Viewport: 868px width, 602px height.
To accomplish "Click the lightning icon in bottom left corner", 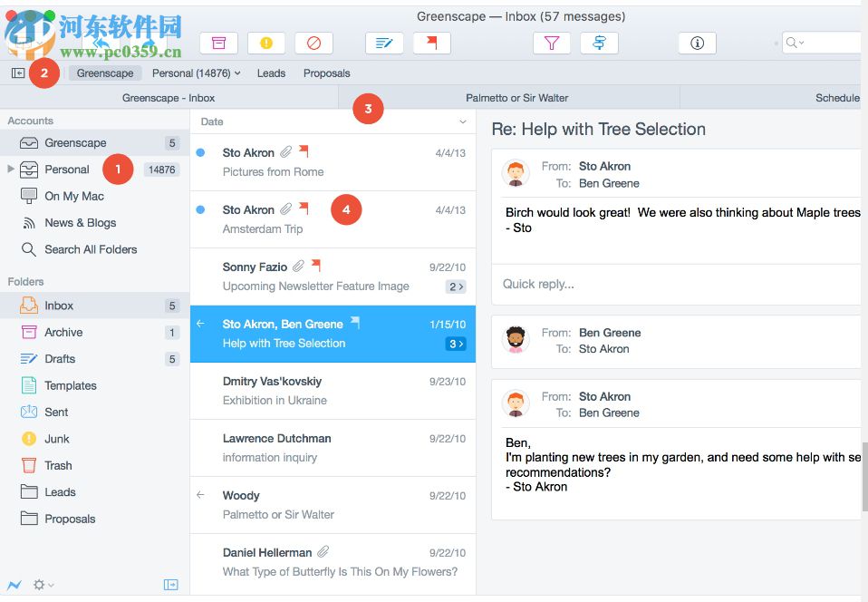I will pos(13,585).
